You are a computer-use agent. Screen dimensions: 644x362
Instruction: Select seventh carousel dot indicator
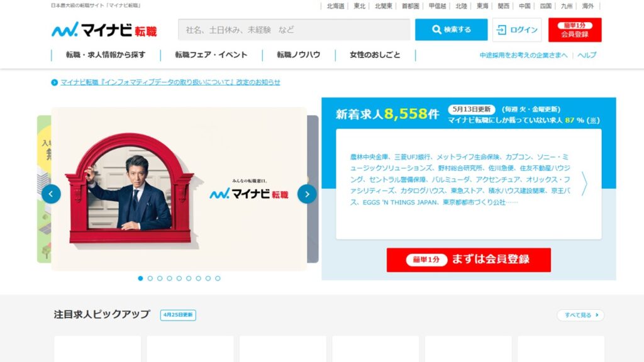(x=198, y=278)
